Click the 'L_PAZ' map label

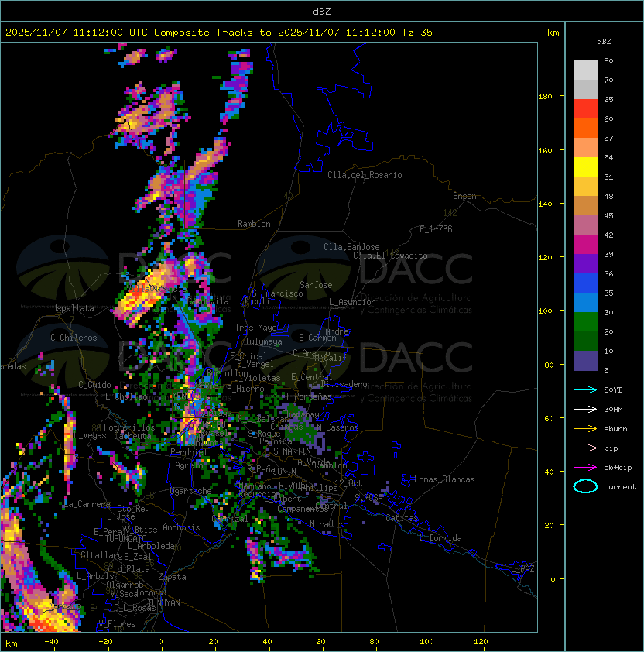point(523,569)
